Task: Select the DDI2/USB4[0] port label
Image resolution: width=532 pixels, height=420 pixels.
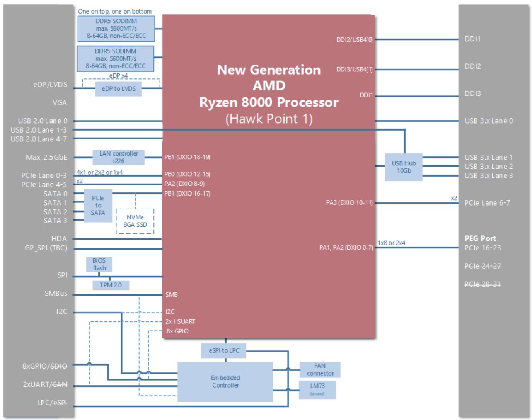Action: (x=355, y=39)
